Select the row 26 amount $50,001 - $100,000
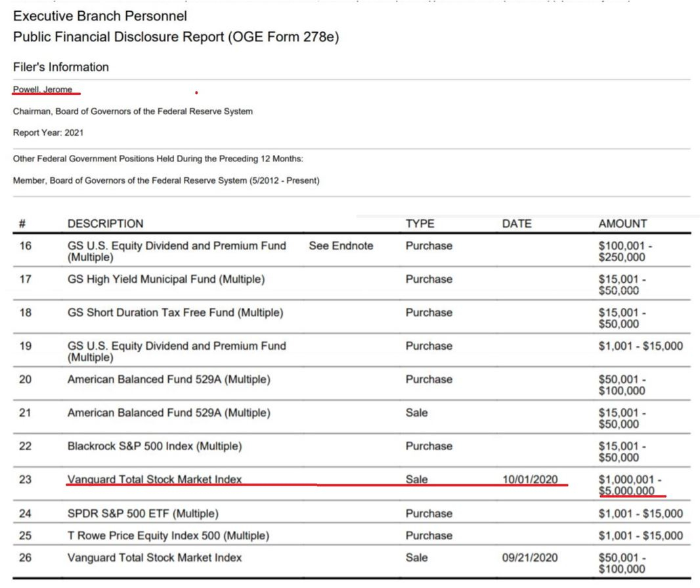This screenshot has width=700, height=588. tap(623, 564)
